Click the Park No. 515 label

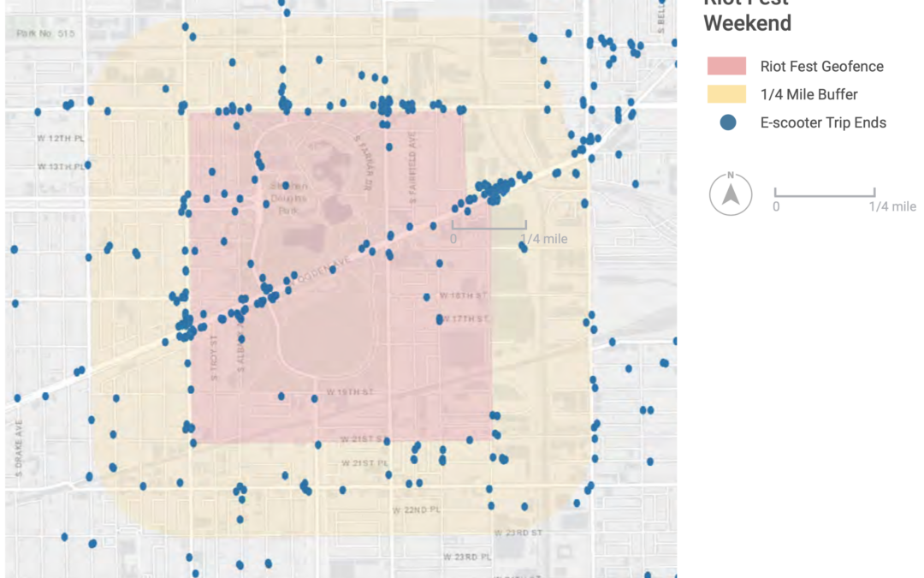coord(45,33)
